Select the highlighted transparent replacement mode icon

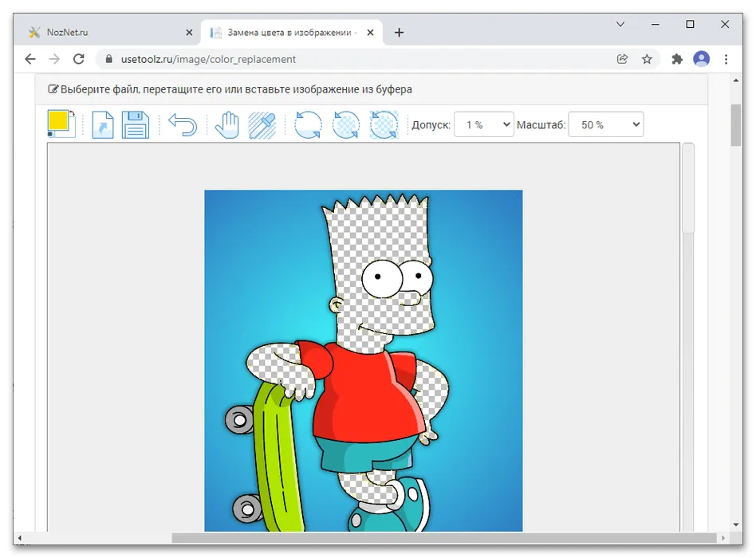[x=384, y=125]
